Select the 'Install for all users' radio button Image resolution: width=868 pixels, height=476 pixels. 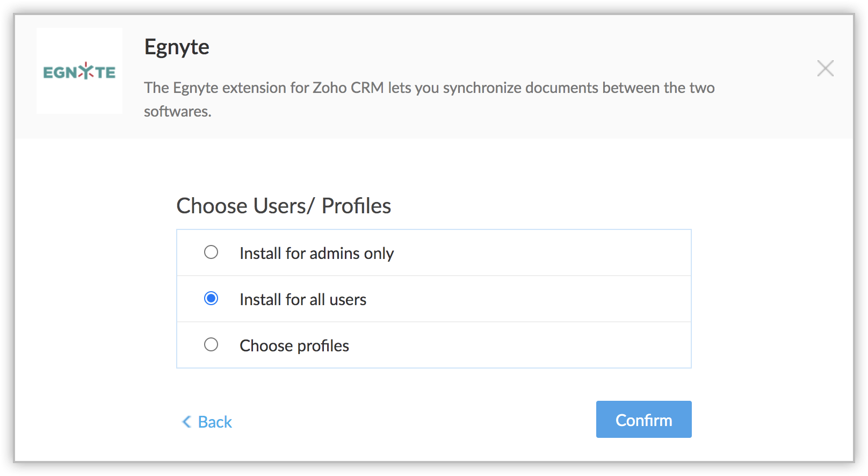211,298
